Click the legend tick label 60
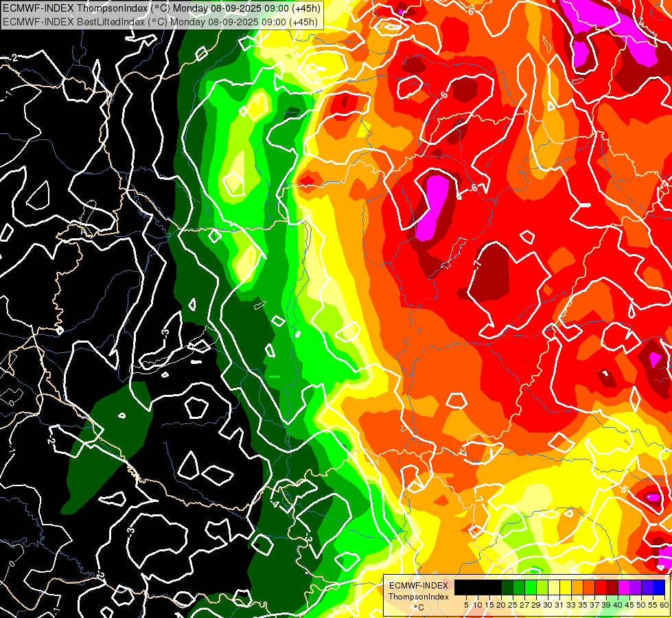Screen dimensions: 672x618 coord(664,605)
